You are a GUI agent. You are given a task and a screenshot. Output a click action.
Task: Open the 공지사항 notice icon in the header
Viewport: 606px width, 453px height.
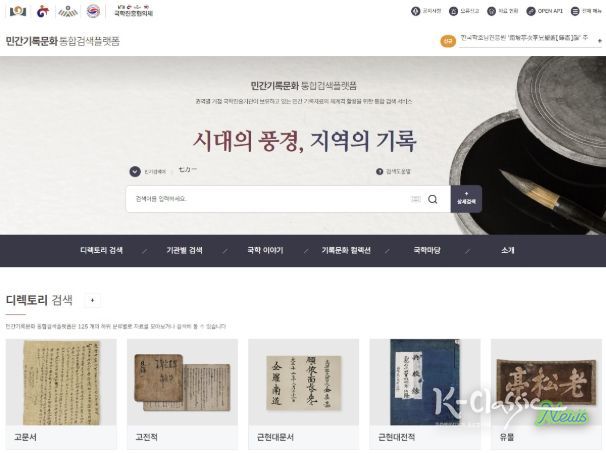[415, 11]
